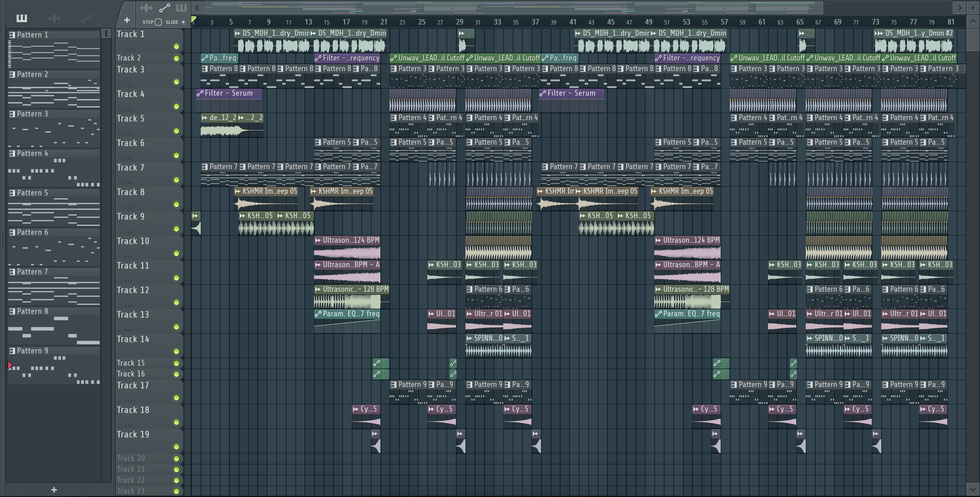Click the up arrow on vertical scrollbar

[x=973, y=21]
